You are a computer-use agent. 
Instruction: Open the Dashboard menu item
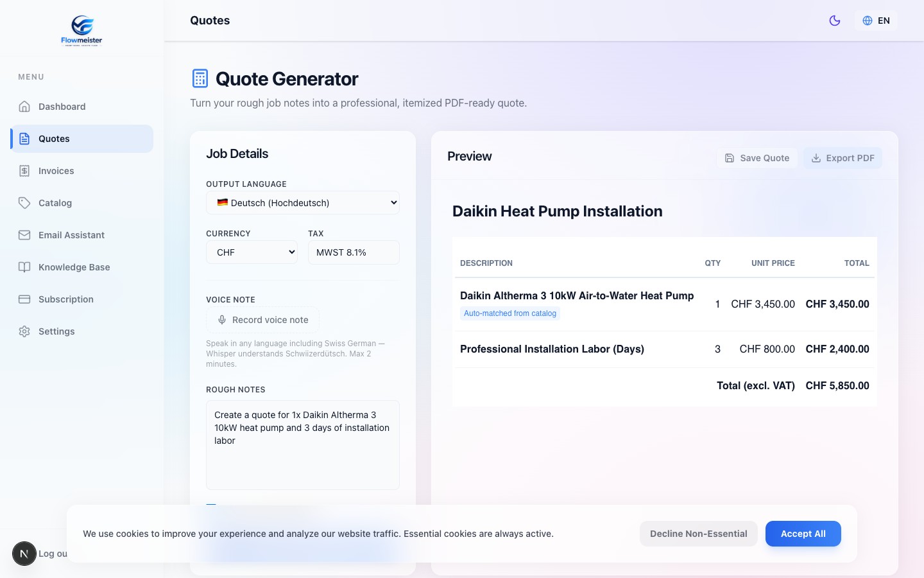pyautogui.click(x=82, y=107)
